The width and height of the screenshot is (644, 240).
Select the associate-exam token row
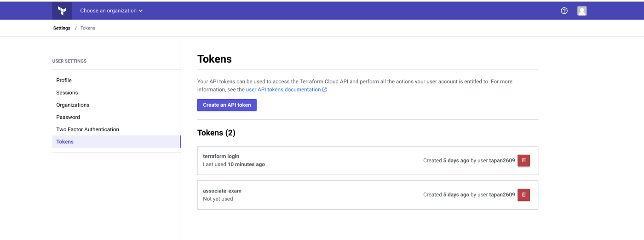[x=368, y=195]
